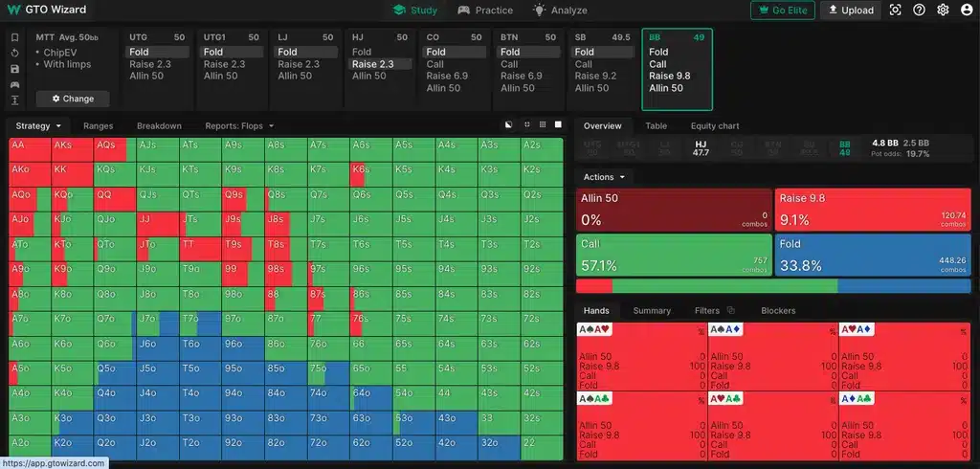Open the Overview tab
The width and height of the screenshot is (980, 469).
603,125
